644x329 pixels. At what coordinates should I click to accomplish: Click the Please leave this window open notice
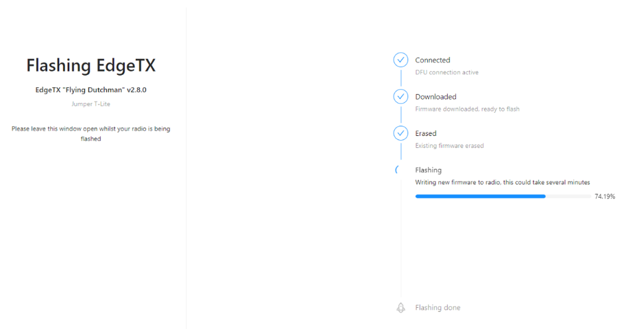tap(91, 134)
